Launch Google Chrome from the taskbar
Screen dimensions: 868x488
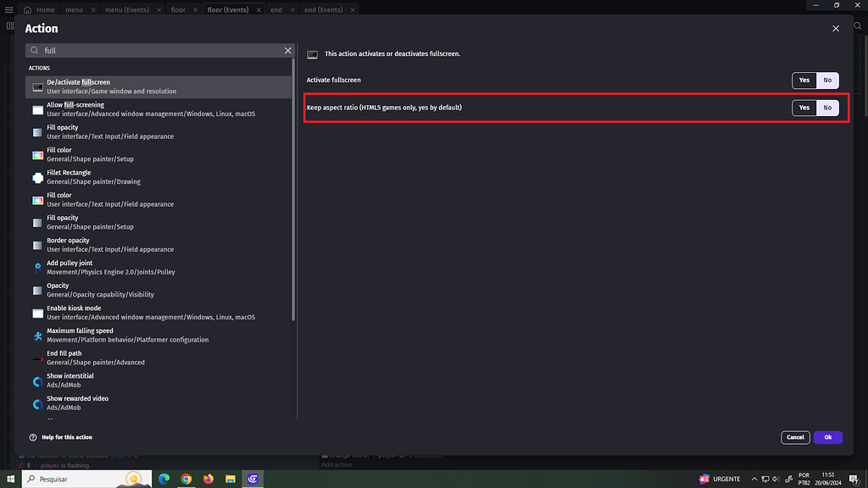(x=186, y=479)
